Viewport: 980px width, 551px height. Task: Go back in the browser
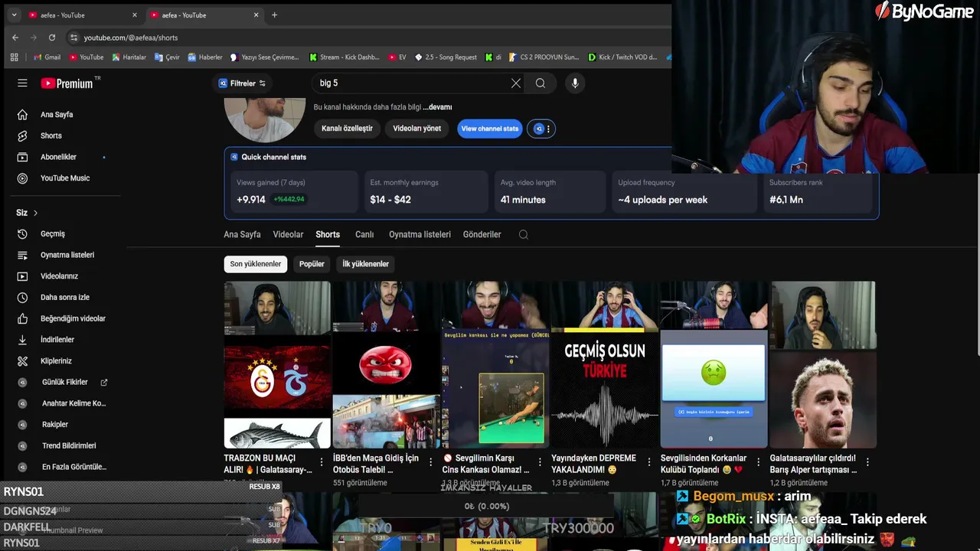(x=15, y=37)
